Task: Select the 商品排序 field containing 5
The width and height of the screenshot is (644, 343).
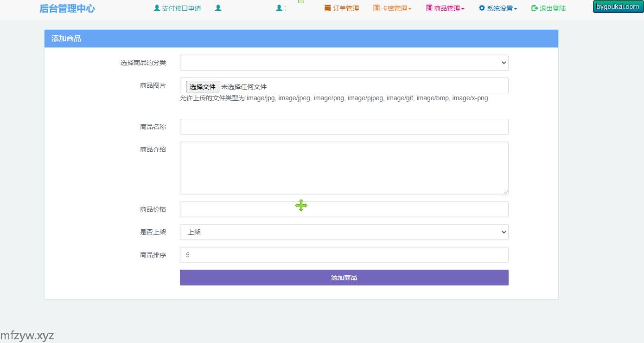Action: [344, 255]
